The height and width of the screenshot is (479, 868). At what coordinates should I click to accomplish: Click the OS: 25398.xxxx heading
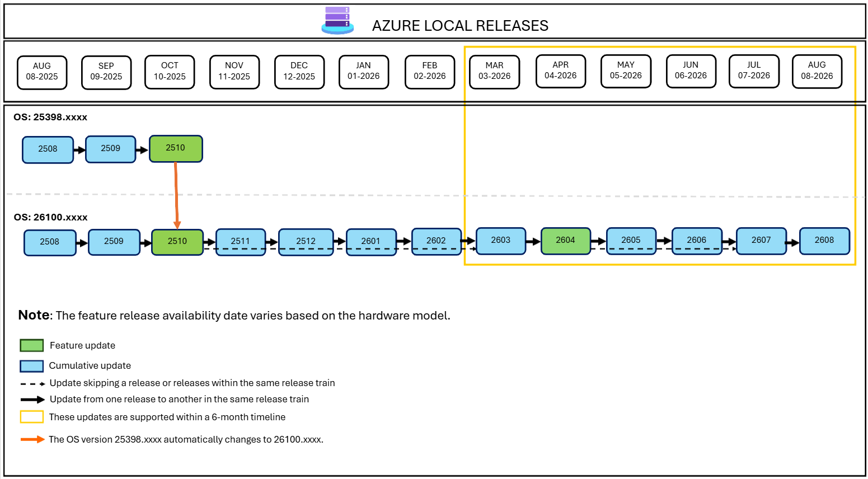pyautogui.click(x=50, y=117)
